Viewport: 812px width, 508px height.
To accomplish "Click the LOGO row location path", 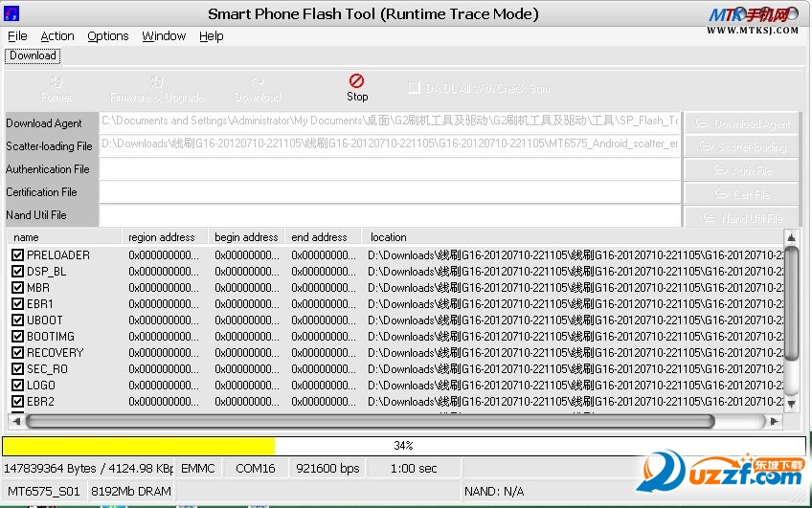I will coord(575,386).
